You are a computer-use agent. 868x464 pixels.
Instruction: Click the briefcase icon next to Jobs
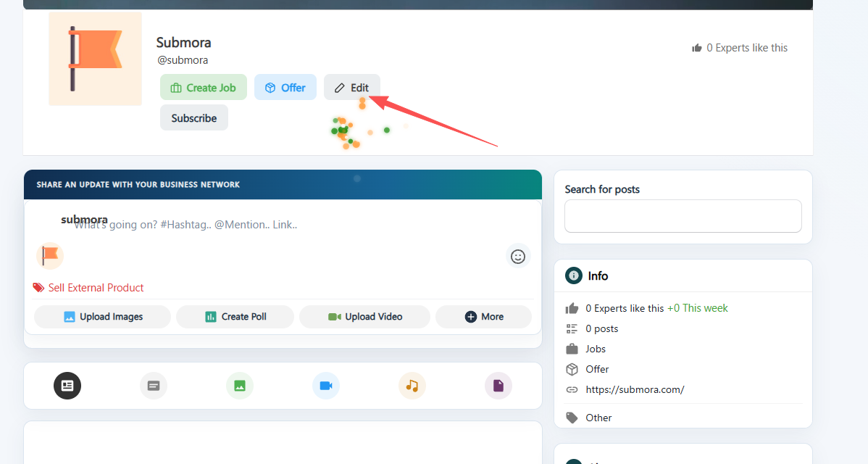572,349
